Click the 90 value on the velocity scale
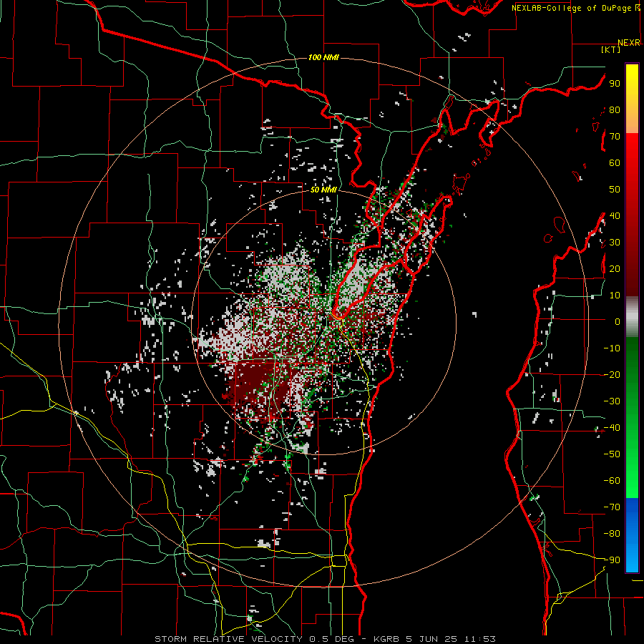 coord(615,84)
